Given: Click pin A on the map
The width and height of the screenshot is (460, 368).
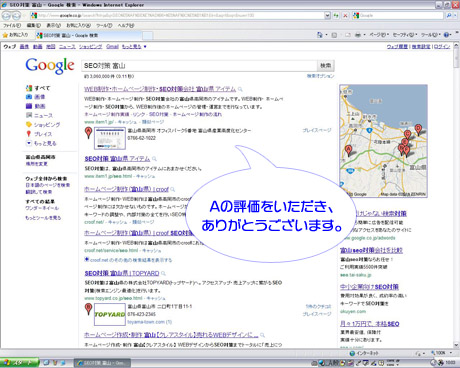Looking at the screenshot, I should point(348,150).
